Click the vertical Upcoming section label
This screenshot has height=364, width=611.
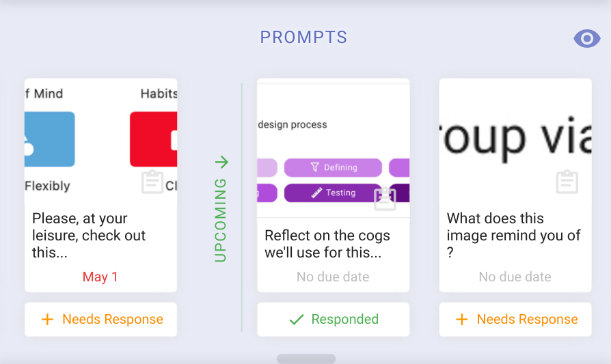221,220
